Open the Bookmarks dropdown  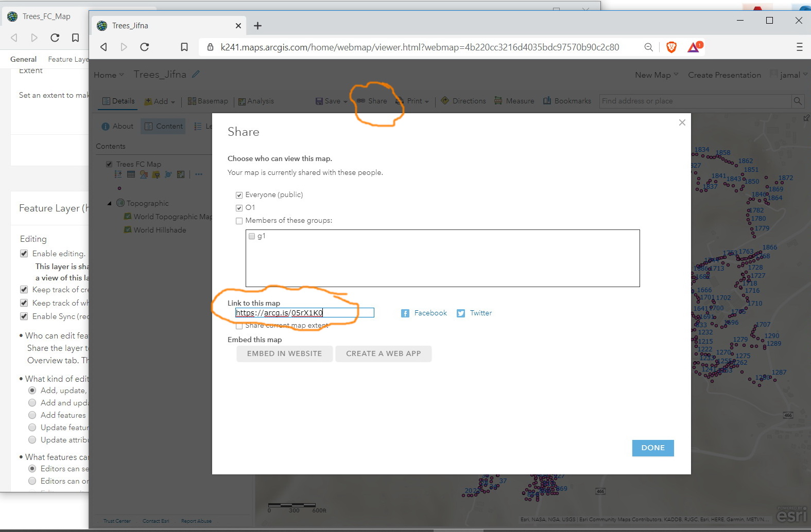tap(567, 101)
